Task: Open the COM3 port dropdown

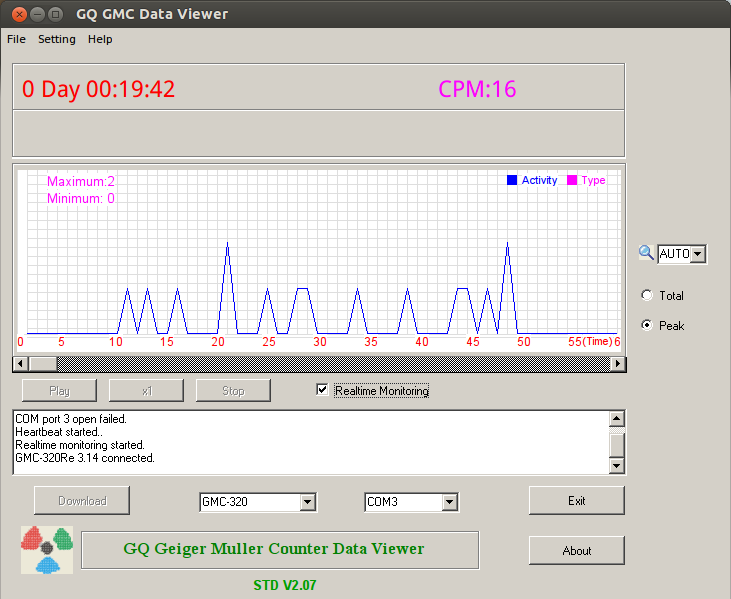Action: pyautogui.click(x=449, y=502)
